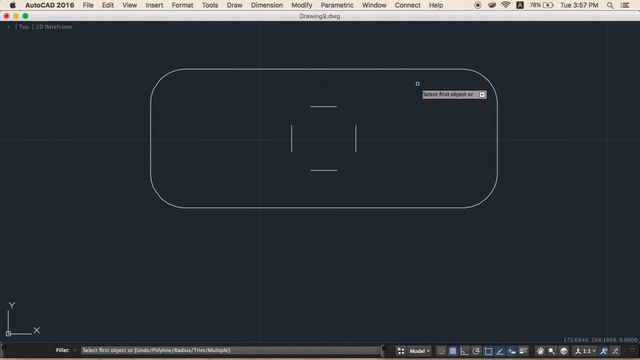Screen dimensions: 640x360
Task: Click the viewport controls minus label
Action: (x=9, y=27)
